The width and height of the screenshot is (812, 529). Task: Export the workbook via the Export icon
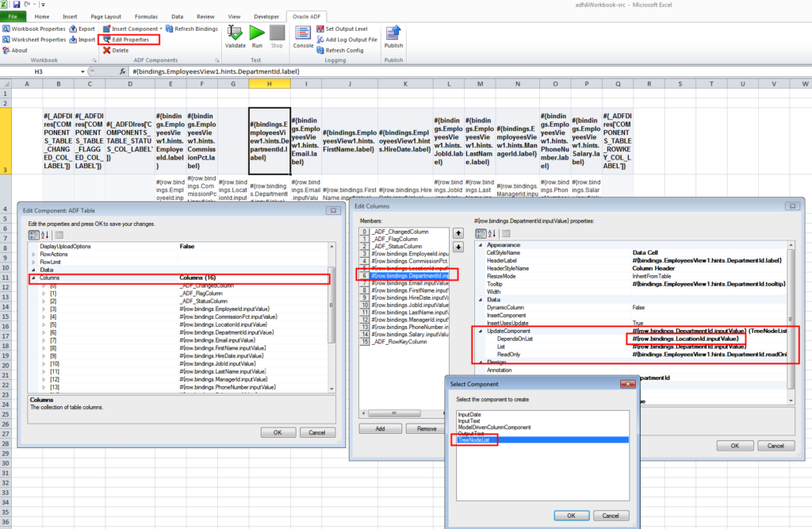click(x=85, y=29)
